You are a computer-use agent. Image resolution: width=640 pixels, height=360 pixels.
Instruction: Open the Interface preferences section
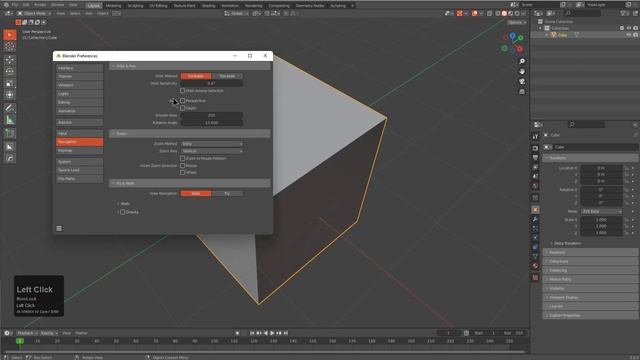pos(80,68)
